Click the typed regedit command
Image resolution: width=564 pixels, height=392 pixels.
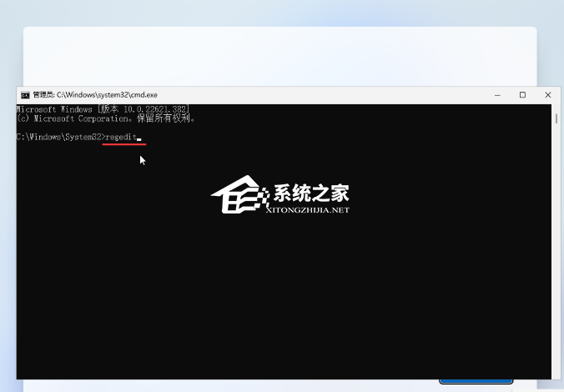[x=121, y=137]
